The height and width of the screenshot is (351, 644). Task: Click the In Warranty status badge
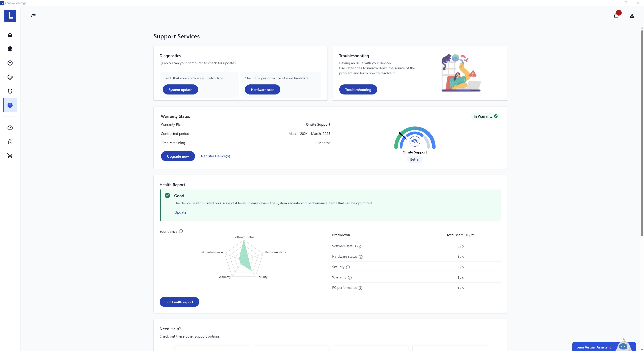pos(485,116)
